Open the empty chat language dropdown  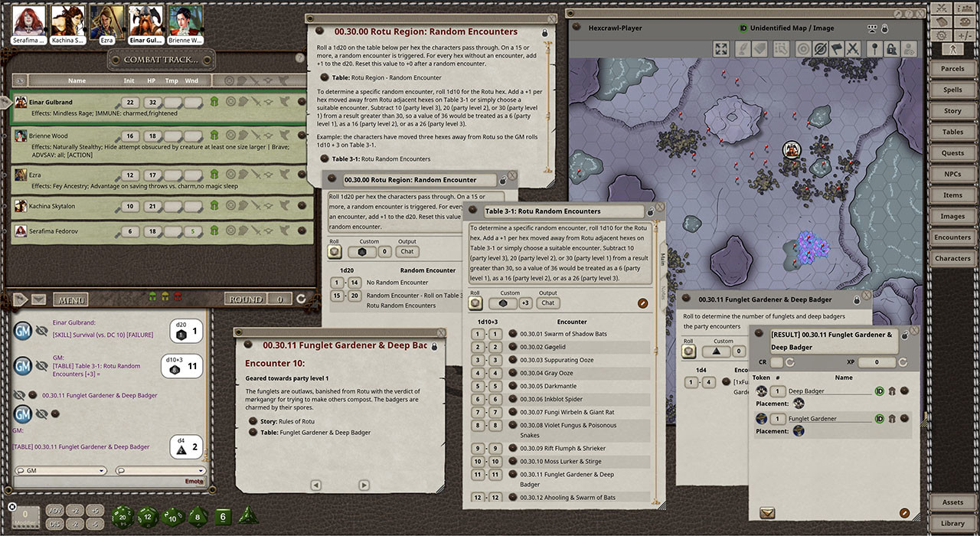click(x=161, y=470)
